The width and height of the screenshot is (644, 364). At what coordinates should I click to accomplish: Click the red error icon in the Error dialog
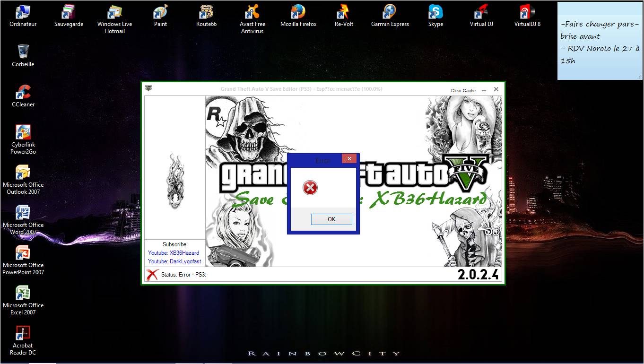(310, 188)
